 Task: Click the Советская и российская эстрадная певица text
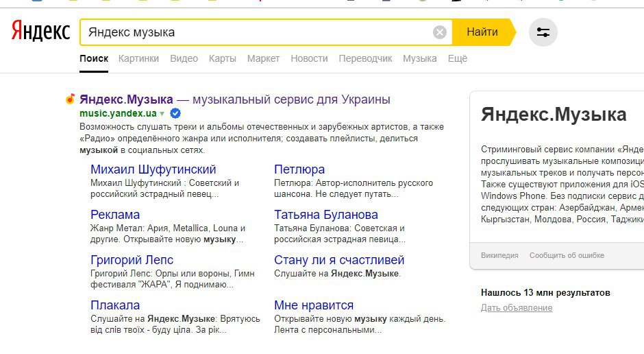click(x=340, y=233)
